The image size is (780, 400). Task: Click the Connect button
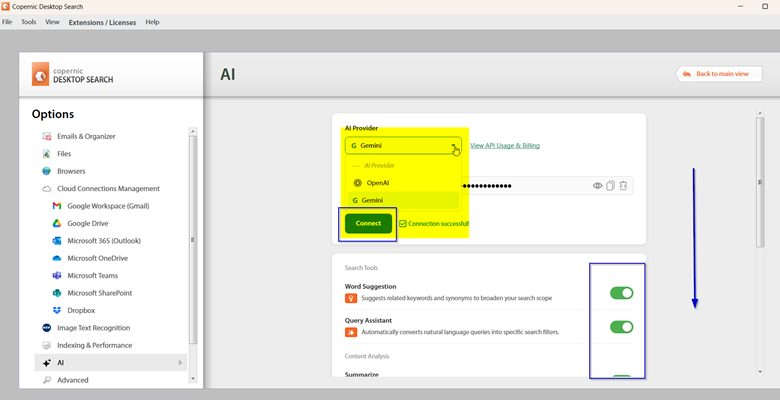[368, 223]
